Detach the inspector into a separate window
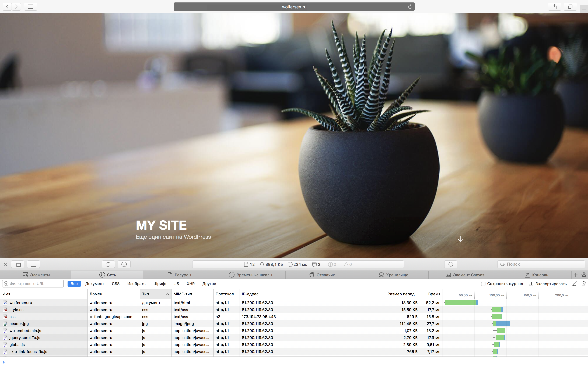Viewport: 588px width, 367px height. [x=18, y=264]
